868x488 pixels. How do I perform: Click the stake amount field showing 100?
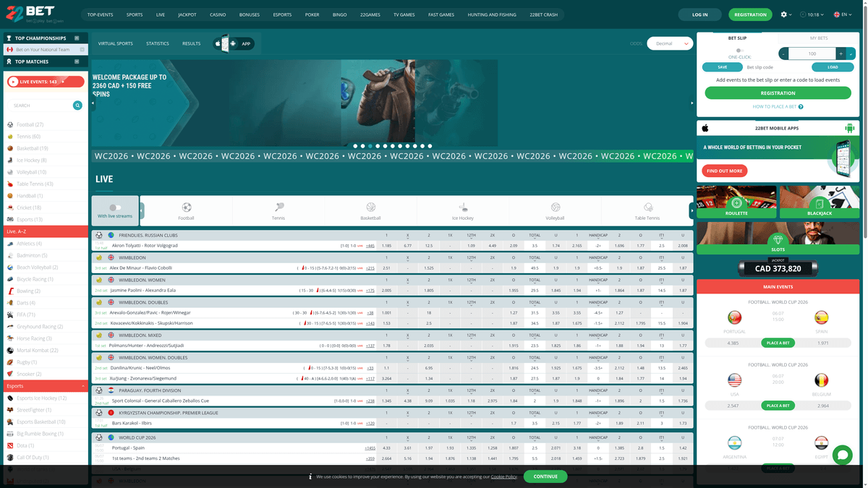[x=812, y=53]
